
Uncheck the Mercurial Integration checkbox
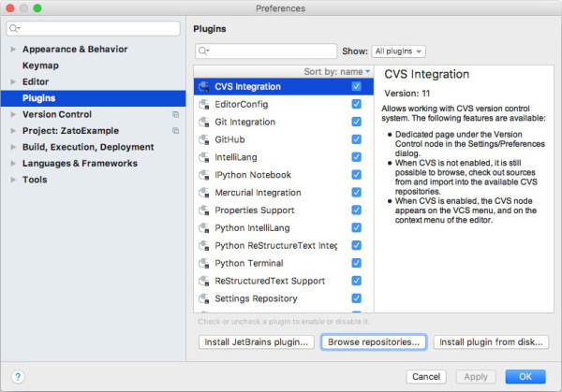pos(356,192)
